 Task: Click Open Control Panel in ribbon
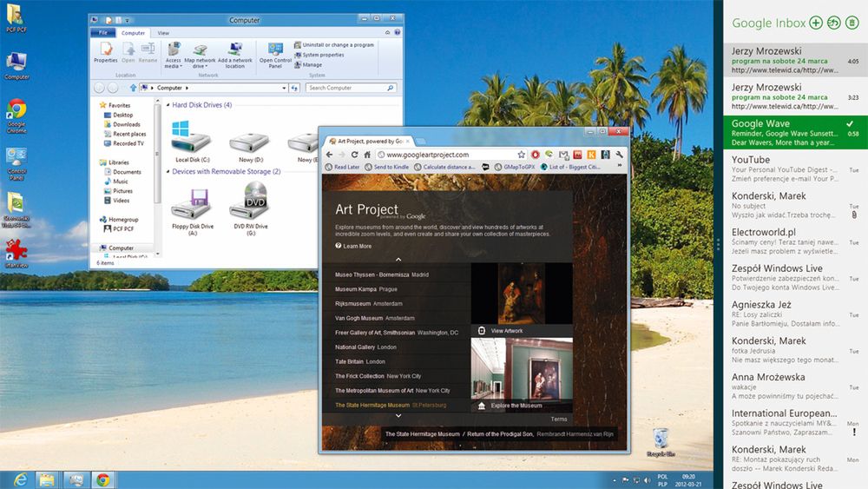click(275, 56)
